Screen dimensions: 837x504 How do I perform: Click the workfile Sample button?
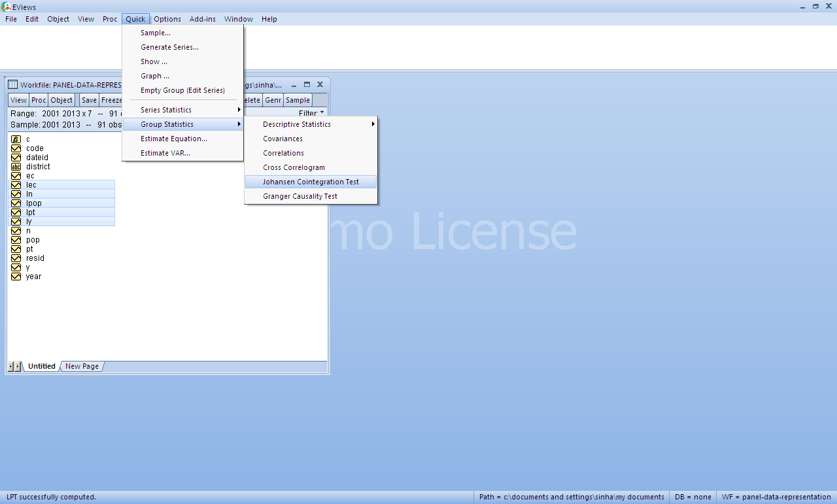(x=298, y=100)
